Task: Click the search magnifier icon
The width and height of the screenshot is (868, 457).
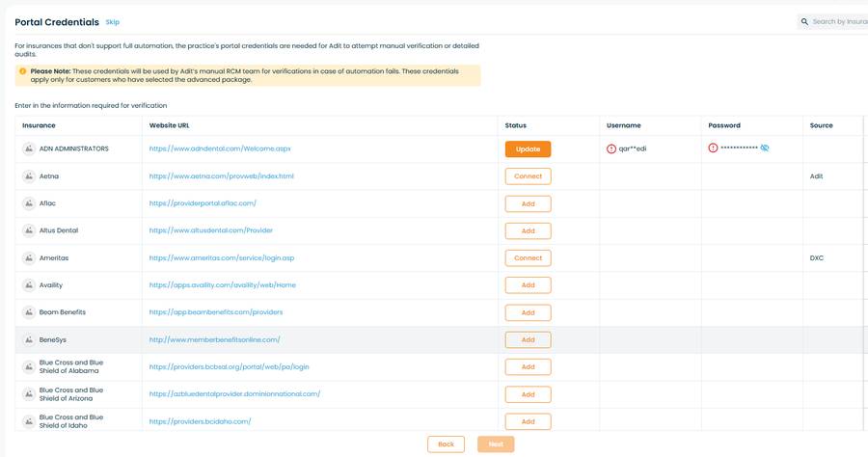Action: 804,21
